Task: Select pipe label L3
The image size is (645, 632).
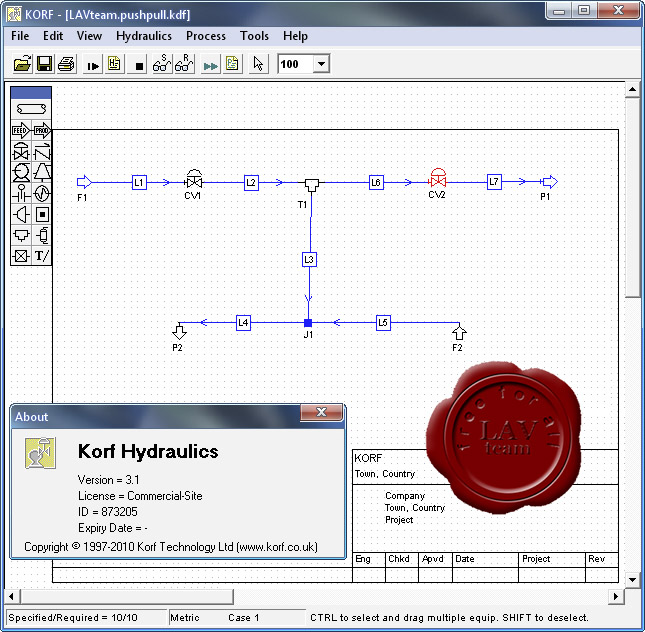Action: (x=309, y=259)
